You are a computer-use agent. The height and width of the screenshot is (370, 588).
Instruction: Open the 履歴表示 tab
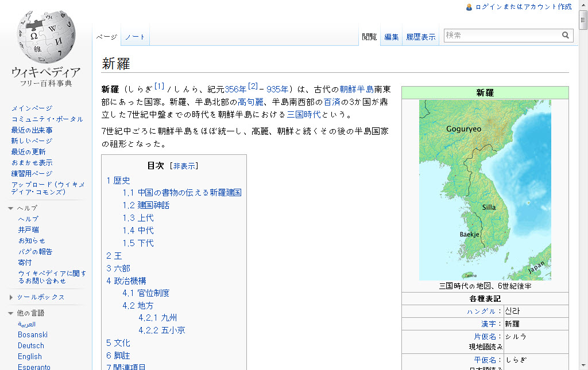tap(421, 37)
